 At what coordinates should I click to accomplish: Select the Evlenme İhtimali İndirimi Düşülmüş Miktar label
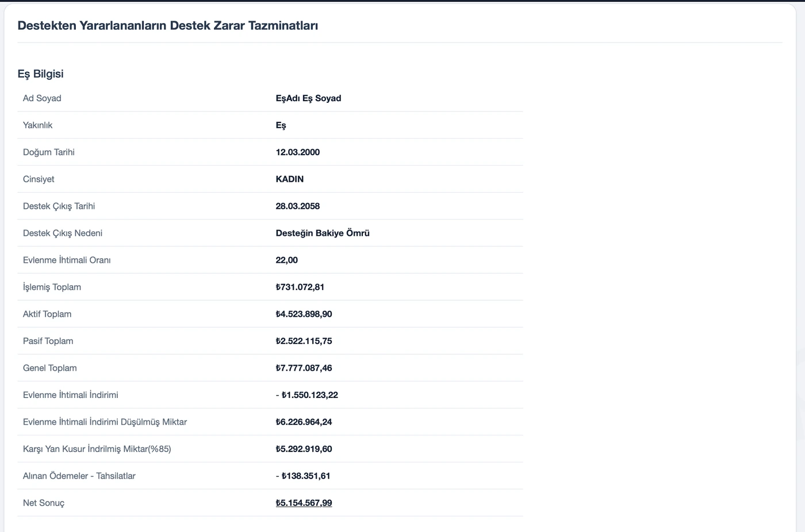pos(105,423)
